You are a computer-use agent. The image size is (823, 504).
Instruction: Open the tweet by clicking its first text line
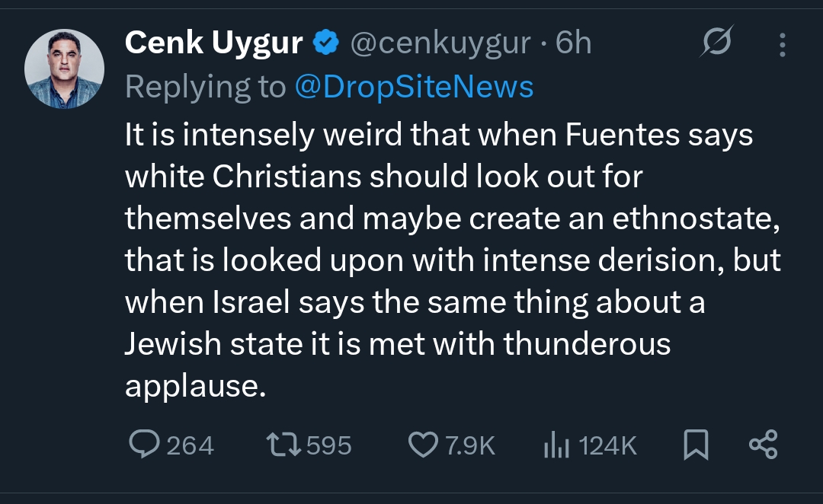point(438,136)
